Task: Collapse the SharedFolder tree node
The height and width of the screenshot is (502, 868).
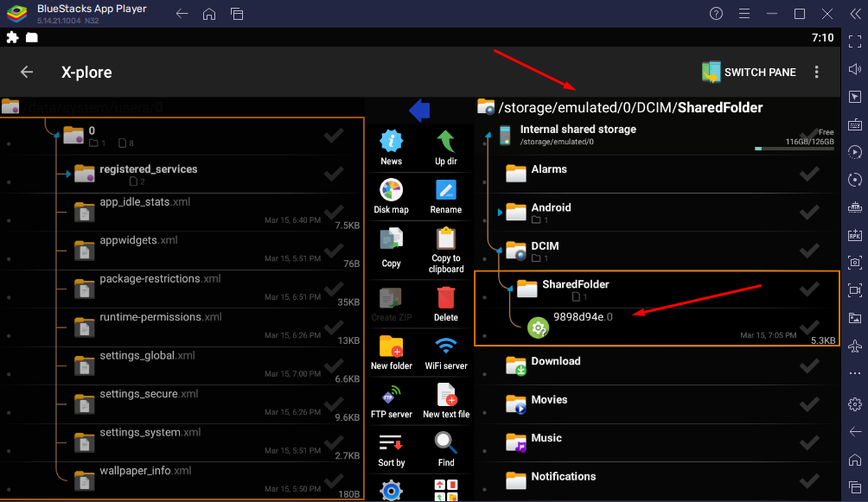Action: (x=510, y=289)
